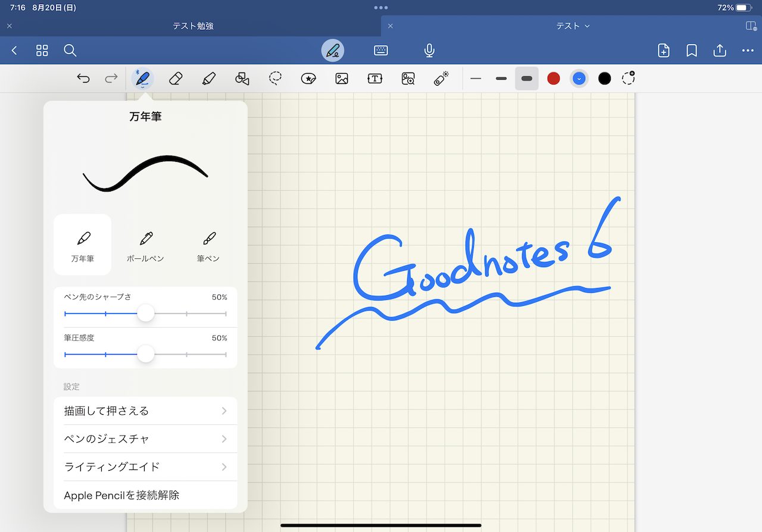Image resolution: width=762 pixels, height=532 pixels.
Task: Add a new page
Action: pos(664,51)
